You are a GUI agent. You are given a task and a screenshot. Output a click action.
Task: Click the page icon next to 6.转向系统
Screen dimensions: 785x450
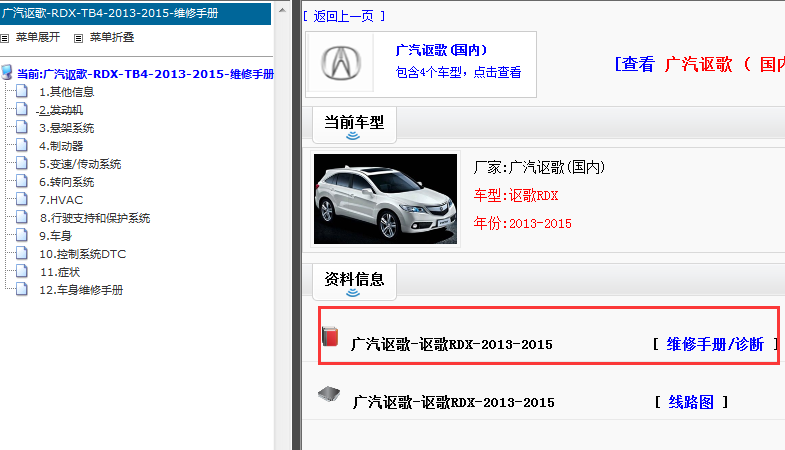click(x=22, y=181)
